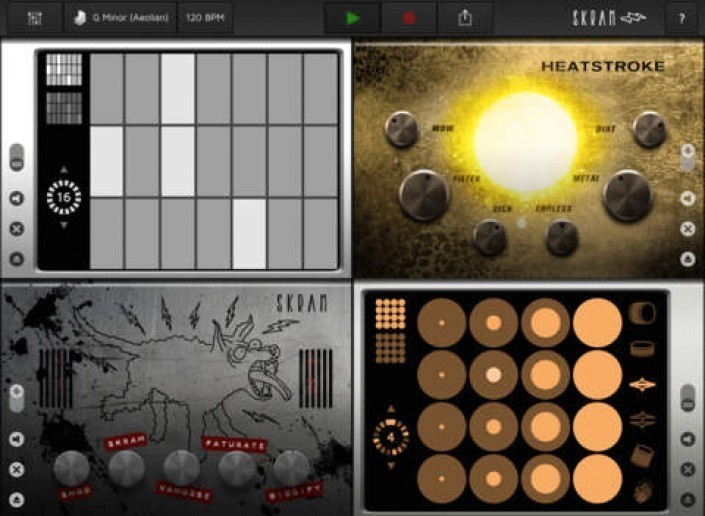
Task: Click the knob above the VAMOOSE label
Action: (182, 468)
